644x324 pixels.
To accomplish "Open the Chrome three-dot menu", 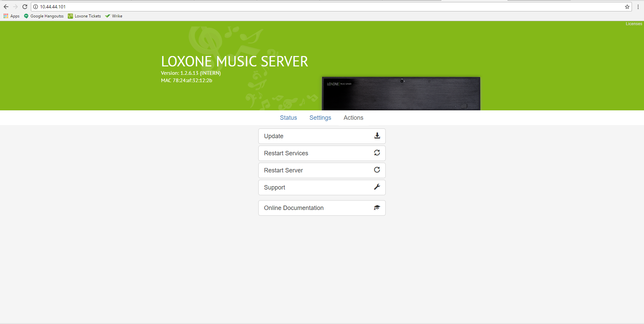I will click(x=638, y=7).
